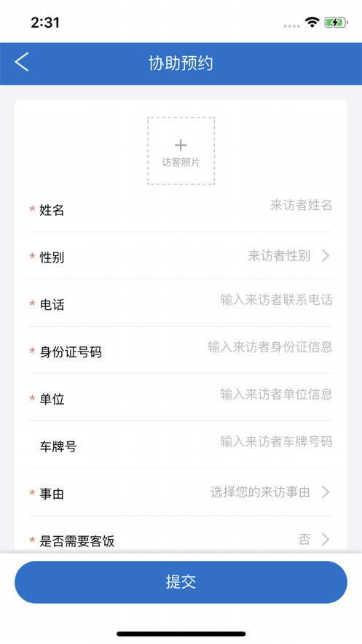The width and height of the screenshot is (362, 644).
Task: Select the 访客照片 upload box
Action: tap(181, 151)
